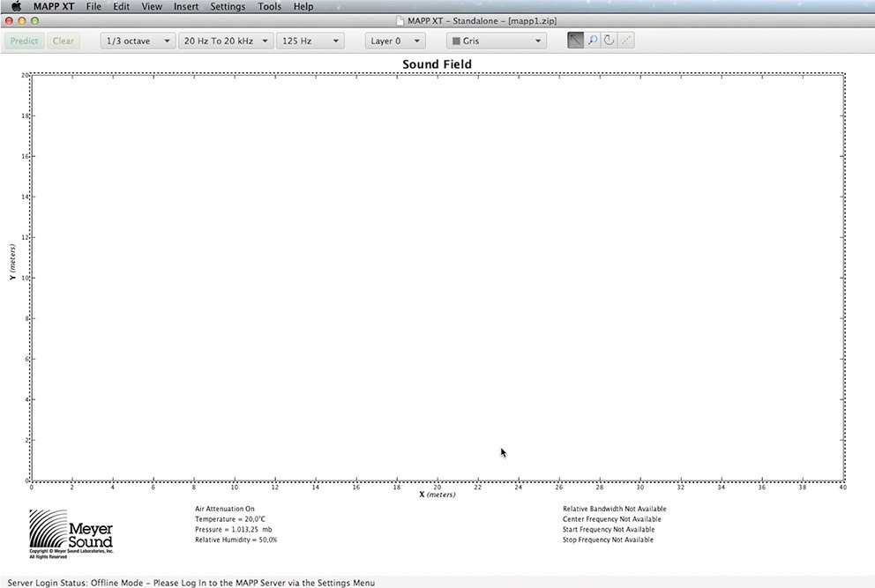Click the Pressure = 1.013,25 mb value
This screenshot has width=875, height=588.
[233, 530]
